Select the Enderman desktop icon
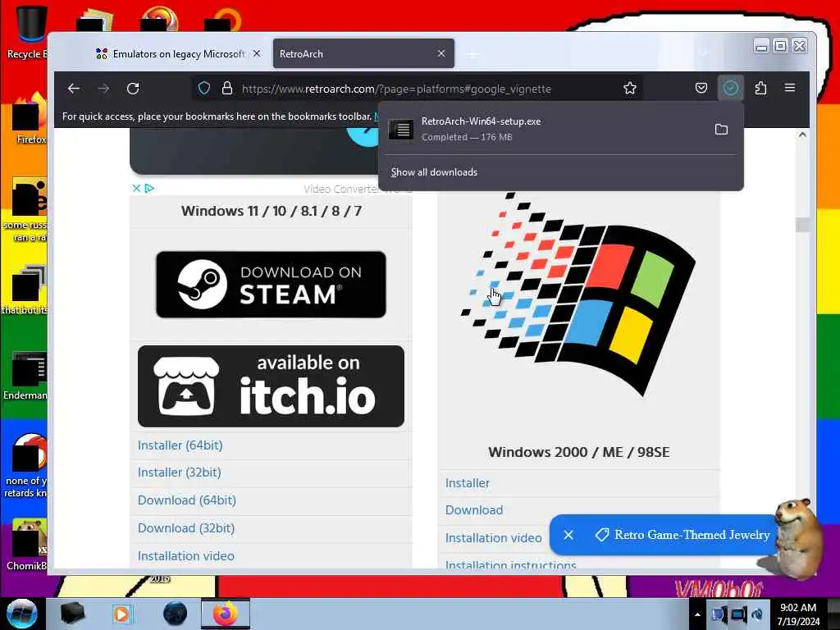The image size is (840, 630). point(25,376)
